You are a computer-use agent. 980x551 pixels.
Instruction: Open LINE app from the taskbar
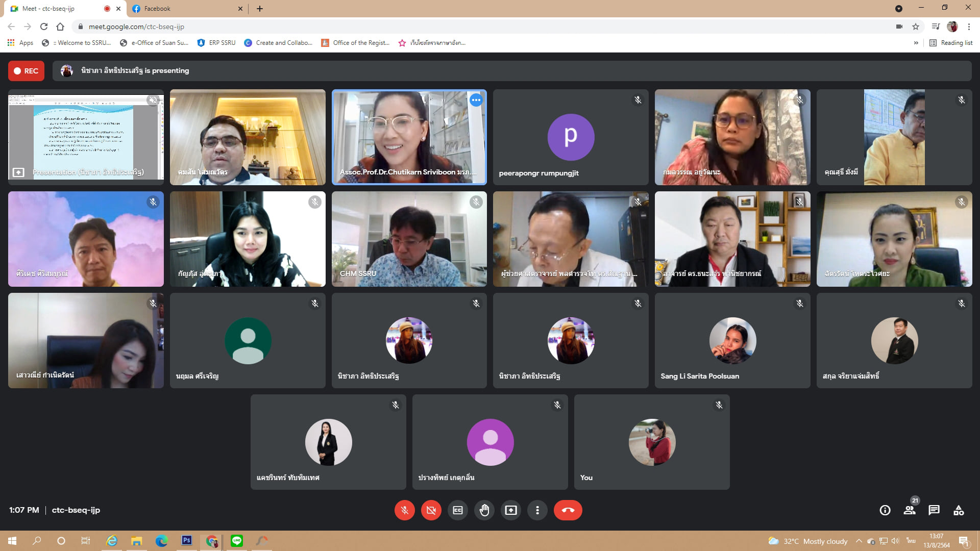pyautogui.click(x=237, y=541)
